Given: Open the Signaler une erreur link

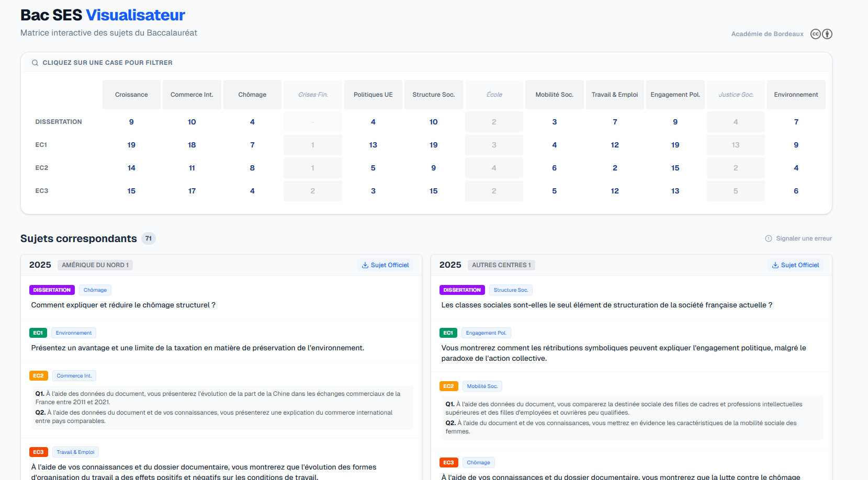Looking at the screenshot, I should pos(804,238).
